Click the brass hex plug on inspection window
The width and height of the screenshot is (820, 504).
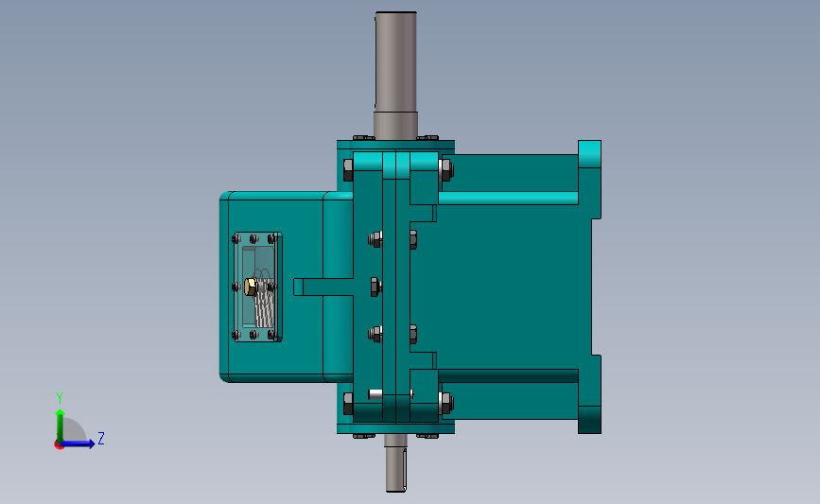[251, 287]
